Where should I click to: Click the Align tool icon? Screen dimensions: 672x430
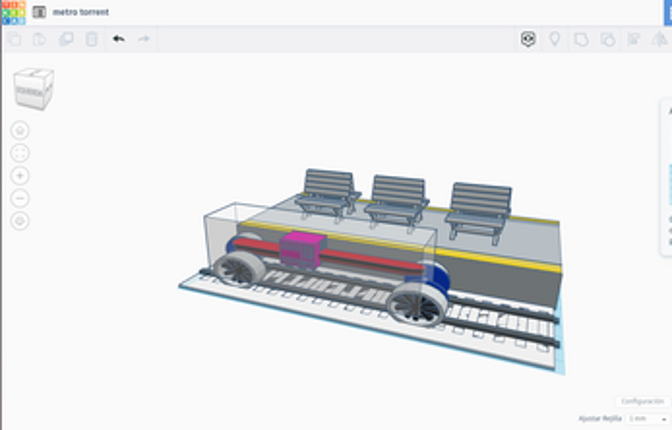pyautogui.click(x=634, y=39)
